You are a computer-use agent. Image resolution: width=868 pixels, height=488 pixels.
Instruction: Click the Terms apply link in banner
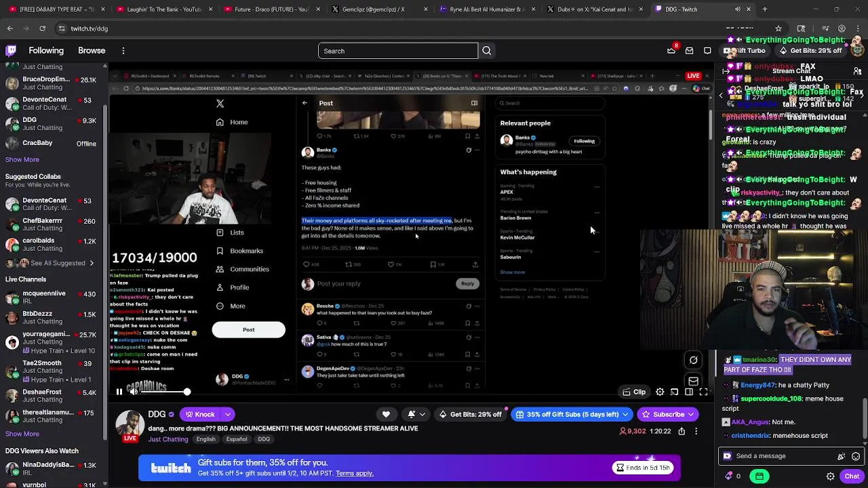tap(355, 473)
